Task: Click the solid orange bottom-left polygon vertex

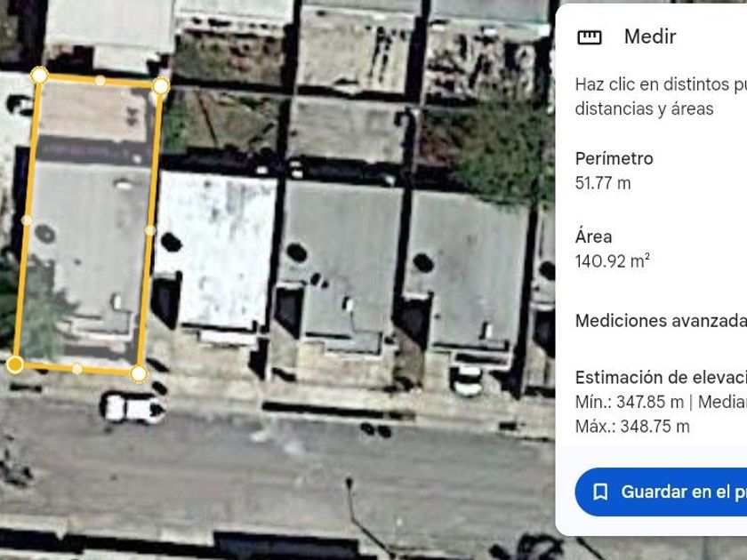Action: click(15, 364)
